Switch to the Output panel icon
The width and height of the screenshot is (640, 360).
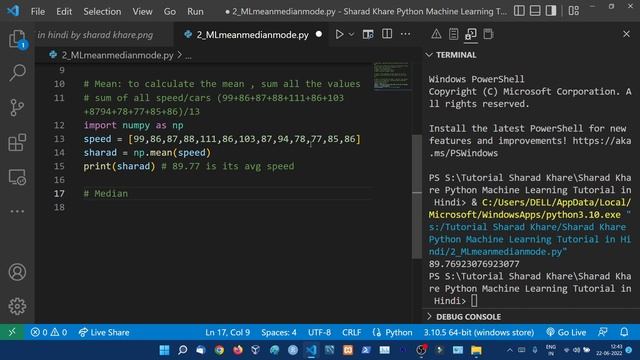453,34
